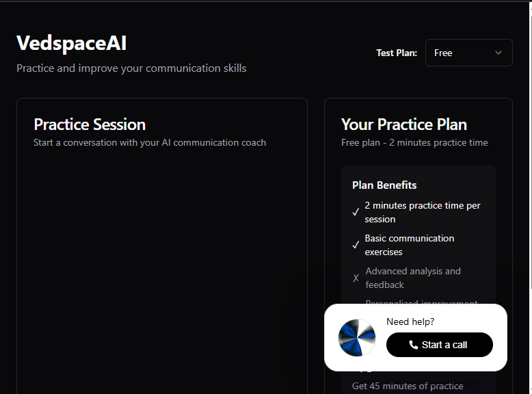532x394 pixels.
Task: Click the VedspaceAI title
Action: [x=72, y=43]
